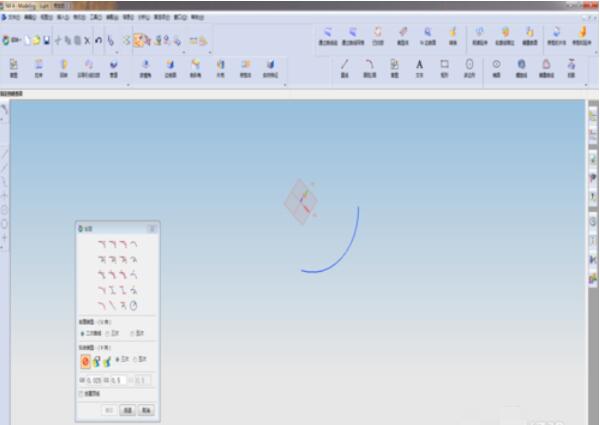Click the Undo arrow icon
The height and width of the screenshot is (425, 600).
(97, 40)
